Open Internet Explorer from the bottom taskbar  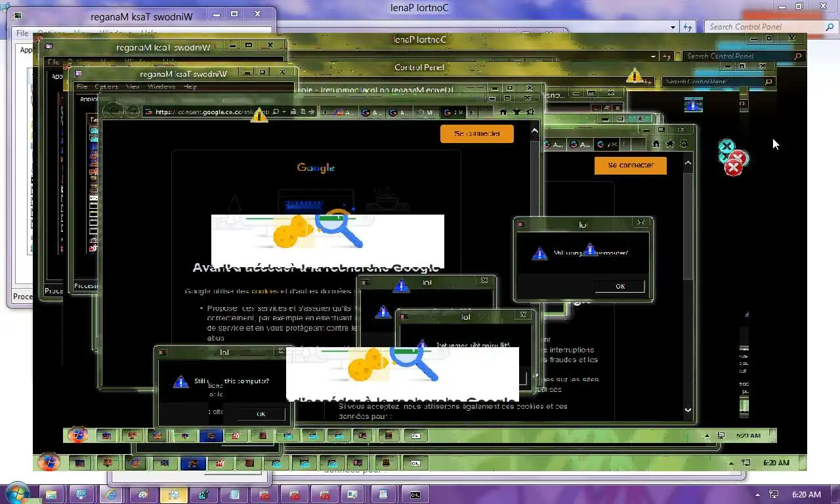tap(111, 494)
